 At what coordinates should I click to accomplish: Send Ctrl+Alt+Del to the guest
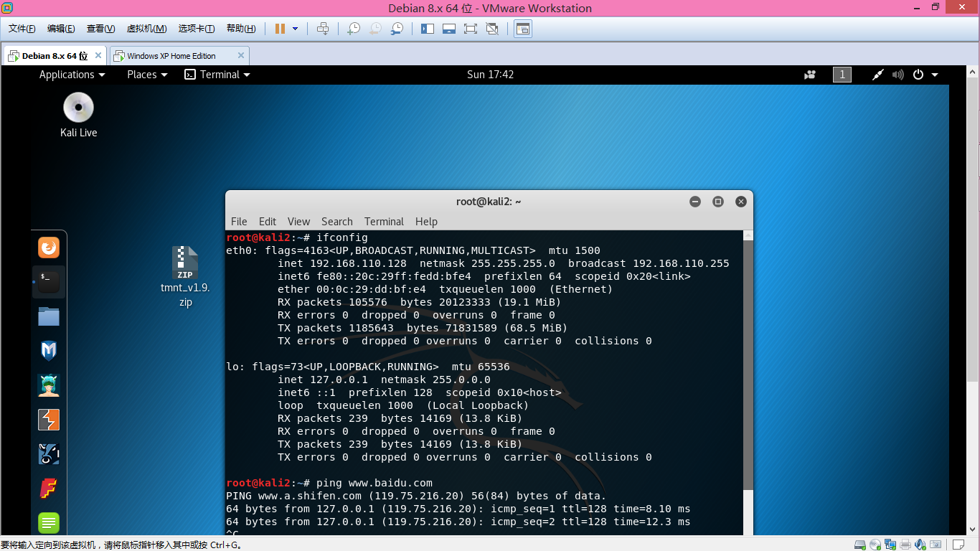(x=323, y=29)
